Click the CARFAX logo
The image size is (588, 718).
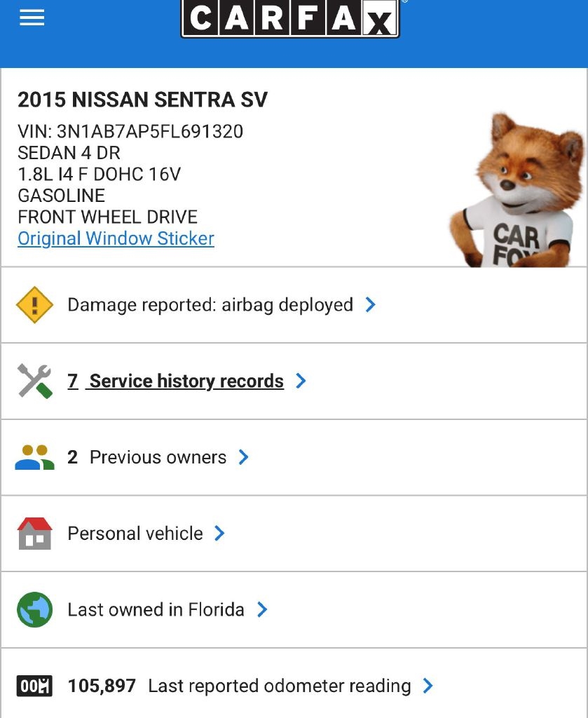[x=290, y=18]
